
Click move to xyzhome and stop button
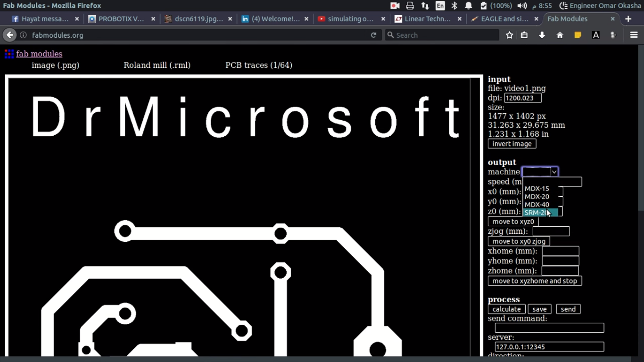point(535,281)
